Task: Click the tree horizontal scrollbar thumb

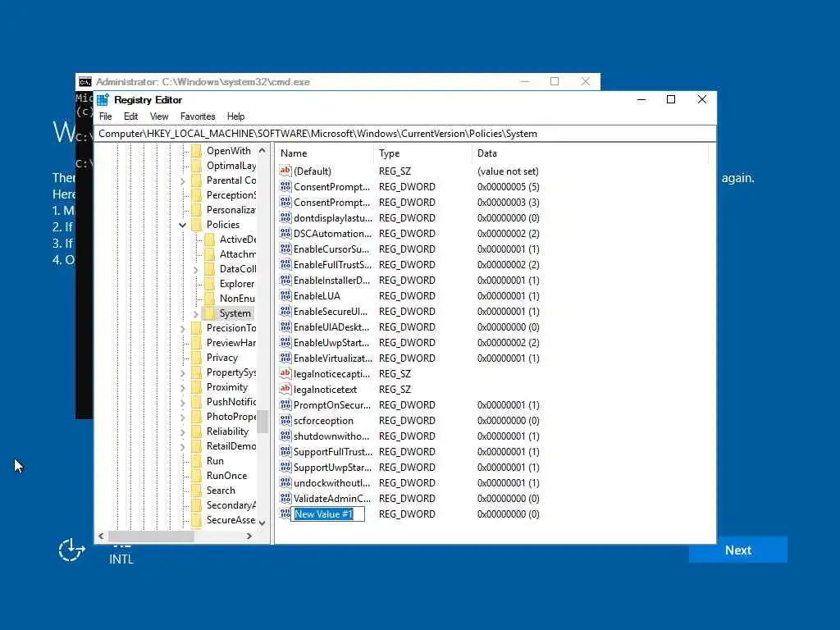Action: tap(151, 536)
